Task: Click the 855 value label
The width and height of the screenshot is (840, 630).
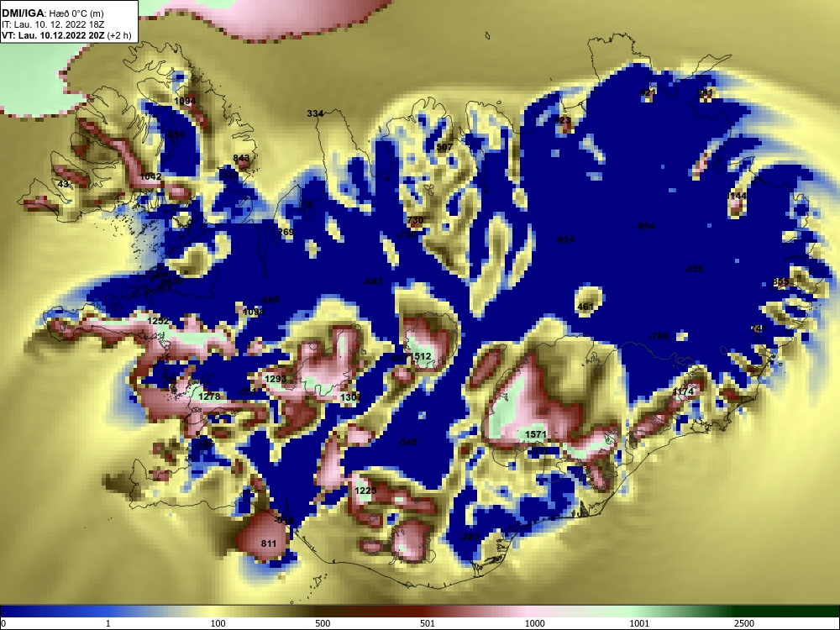Action: coord(780,282)
